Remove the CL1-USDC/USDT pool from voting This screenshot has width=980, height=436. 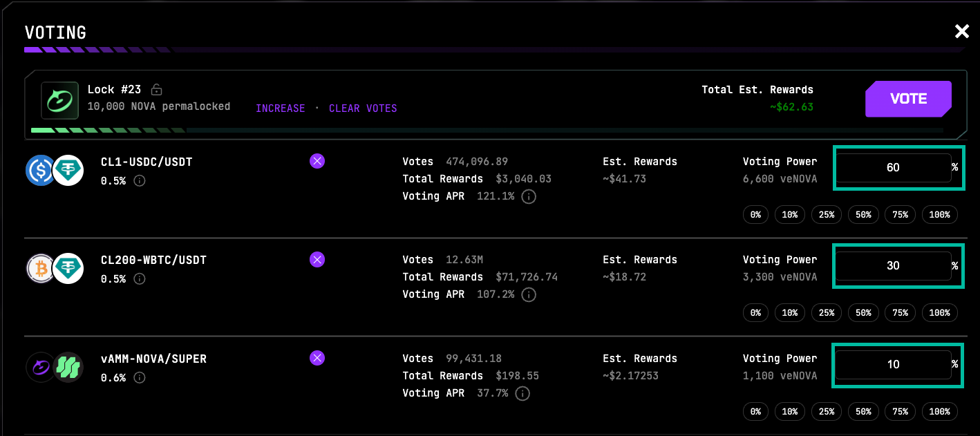pos(317,162)
